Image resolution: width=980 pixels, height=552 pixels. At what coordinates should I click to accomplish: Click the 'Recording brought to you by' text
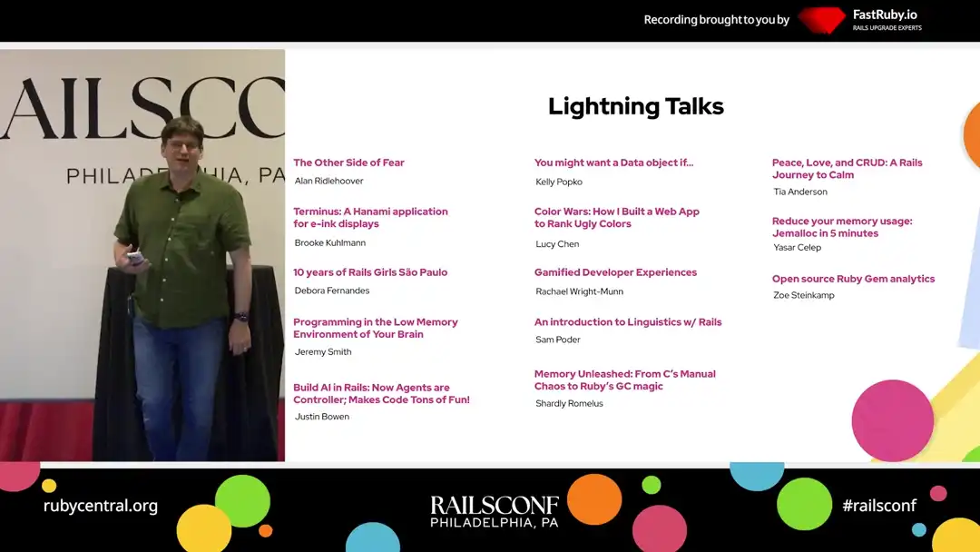click(x=716, y=20)
